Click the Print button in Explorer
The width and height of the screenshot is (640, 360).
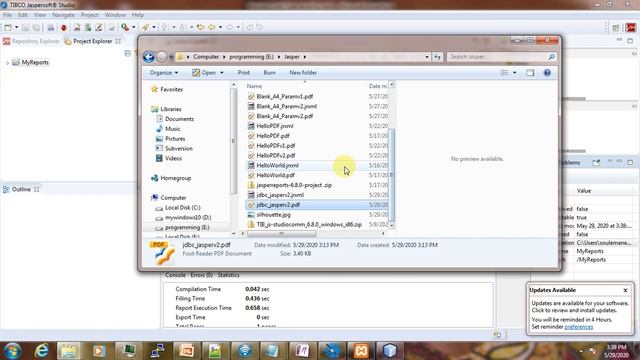244,73
